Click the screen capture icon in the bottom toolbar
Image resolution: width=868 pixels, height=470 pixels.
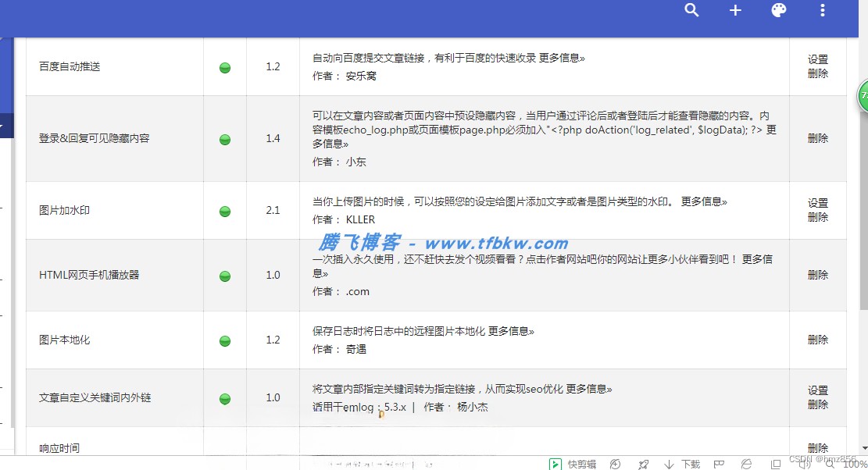(x=776, y=462)
